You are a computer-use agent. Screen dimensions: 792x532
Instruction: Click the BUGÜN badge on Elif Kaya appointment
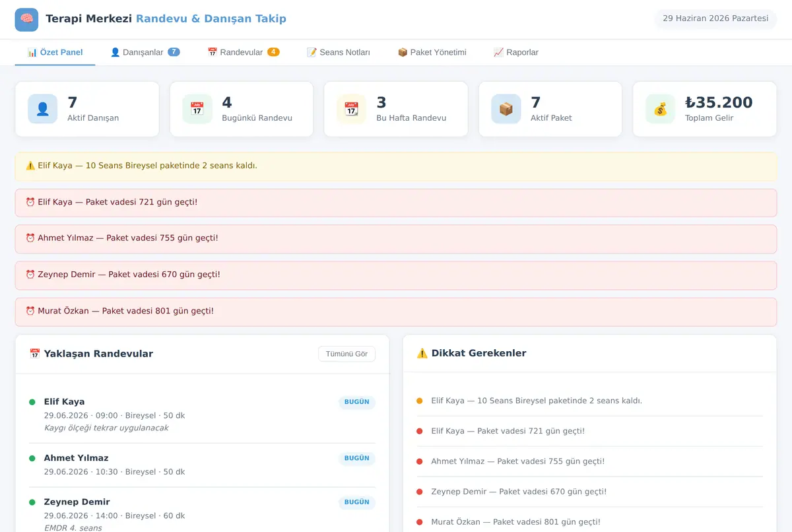pos(357,402)
